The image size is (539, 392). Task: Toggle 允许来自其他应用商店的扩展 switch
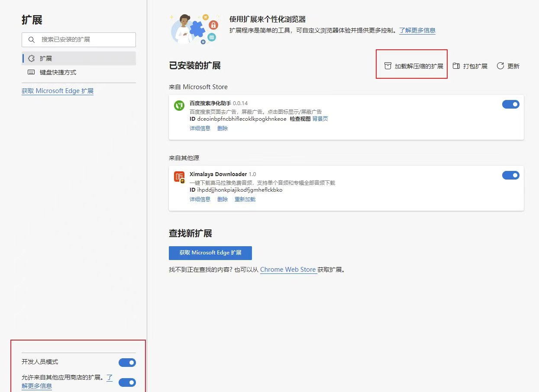click(x=127, y=382)
